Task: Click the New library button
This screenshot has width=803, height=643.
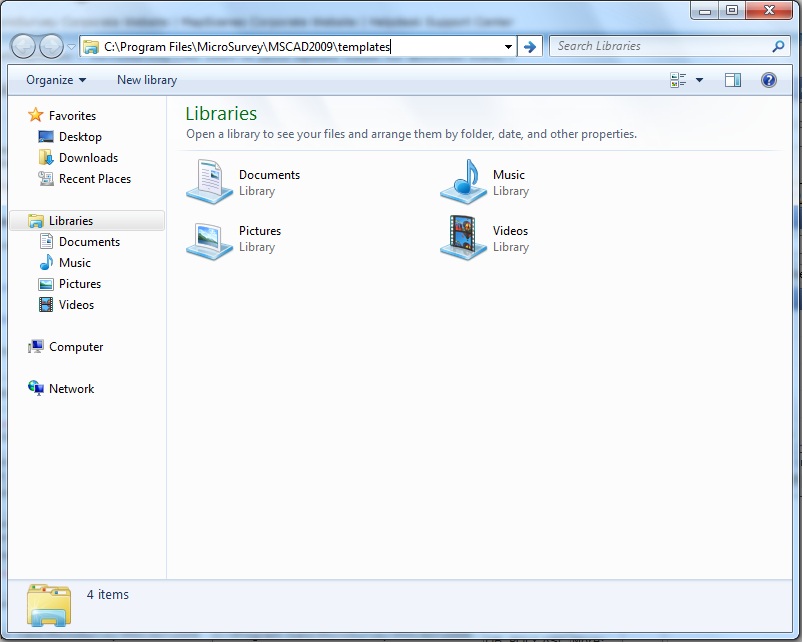Action: coord(147,80)
